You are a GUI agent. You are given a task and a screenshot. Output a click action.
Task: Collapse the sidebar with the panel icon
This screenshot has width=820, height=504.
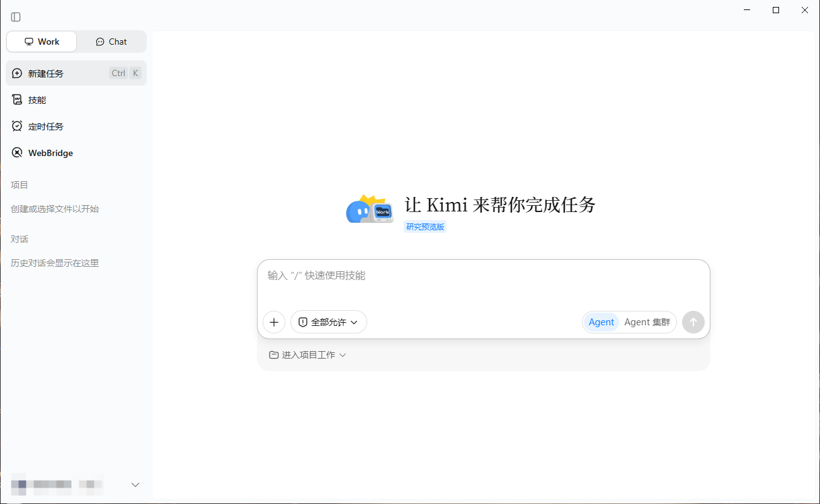tap(16, 17)
